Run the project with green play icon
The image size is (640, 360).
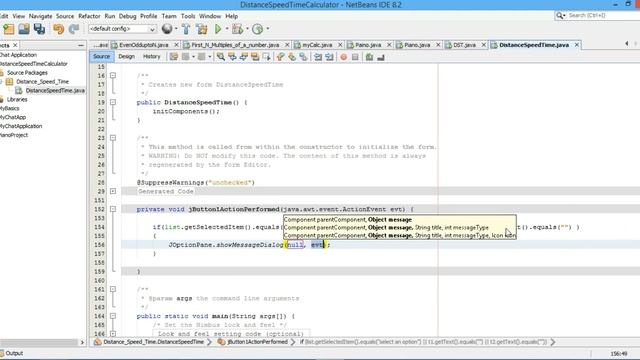(x=218, y=29)
